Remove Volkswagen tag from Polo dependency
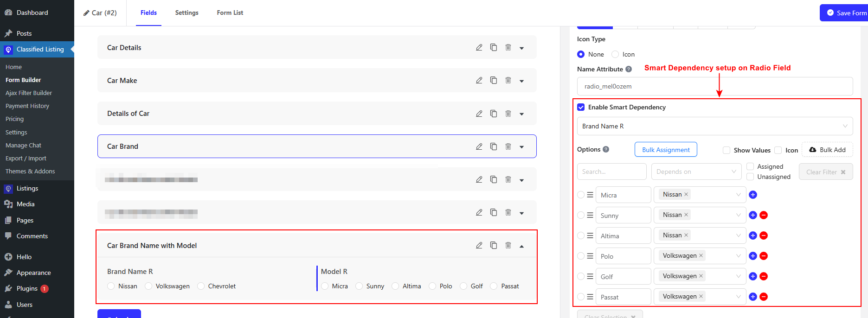 tap(701, 255)
